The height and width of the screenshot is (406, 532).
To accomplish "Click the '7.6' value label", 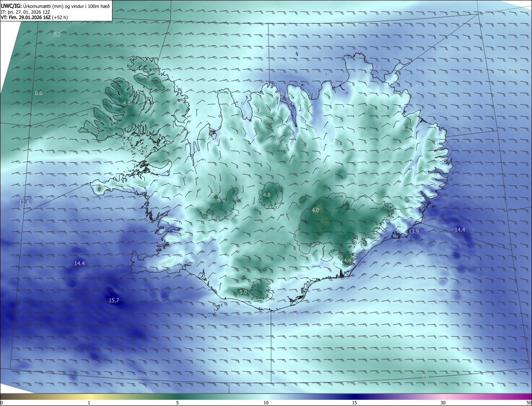I will click(x=425, y=377).
